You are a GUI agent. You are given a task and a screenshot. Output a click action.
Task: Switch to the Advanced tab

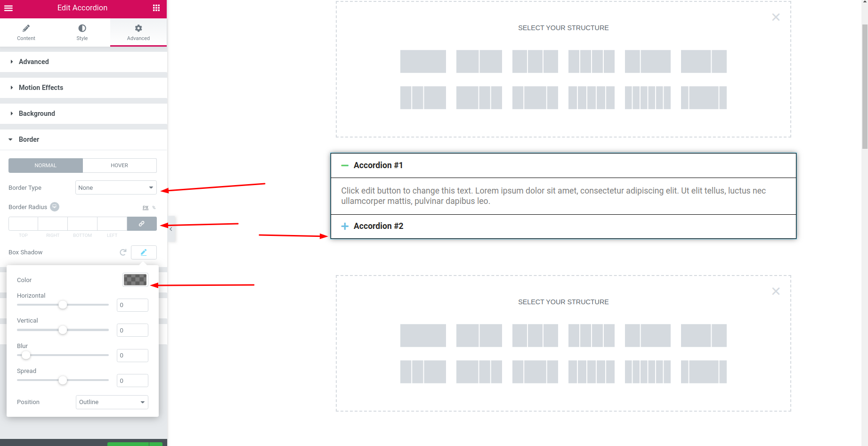[138, 32]
